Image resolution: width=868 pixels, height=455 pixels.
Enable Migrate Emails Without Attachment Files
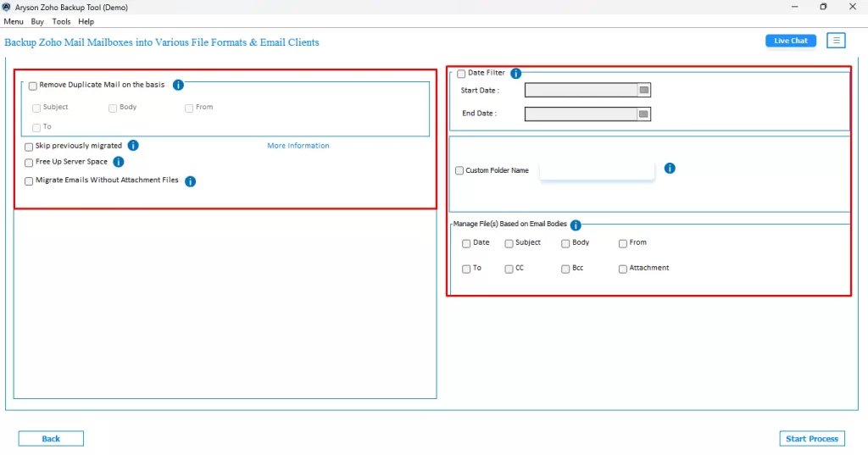pyautogui.click(x=29, y=181)
